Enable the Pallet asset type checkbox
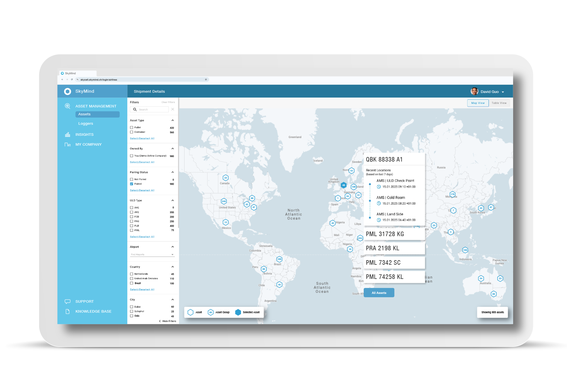Image resolution: width=567 pixels, height=392 pixels. 132,128
